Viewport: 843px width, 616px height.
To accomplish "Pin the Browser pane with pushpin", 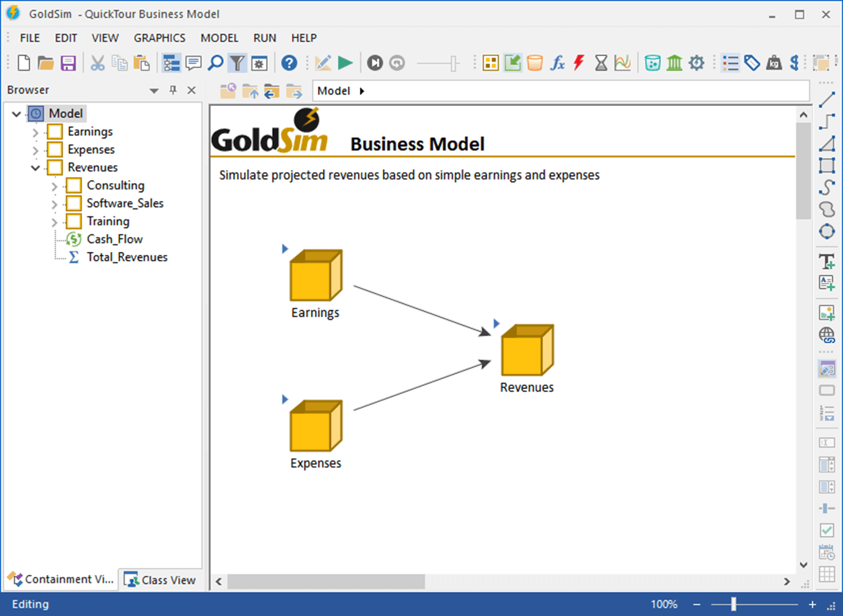I will (173, 90).
